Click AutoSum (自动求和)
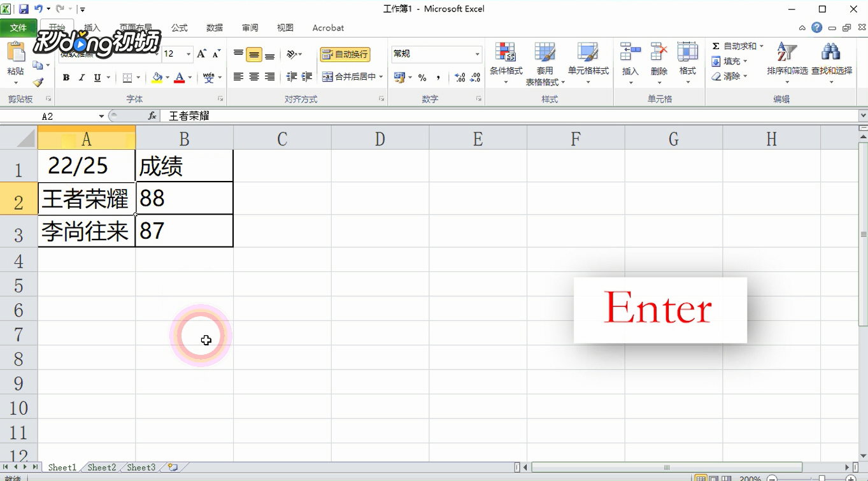The width and height of the screenshot is (868, 481). [734, 46]
